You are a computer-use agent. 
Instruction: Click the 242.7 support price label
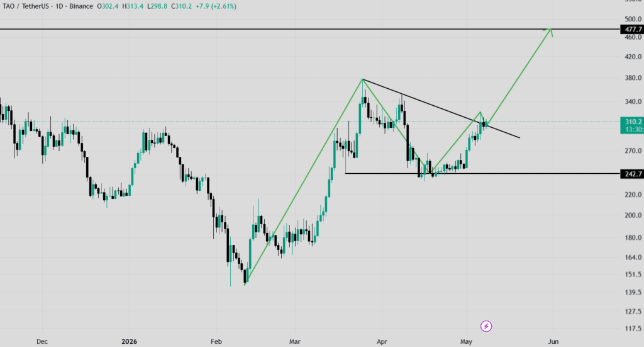click(633, 174)
